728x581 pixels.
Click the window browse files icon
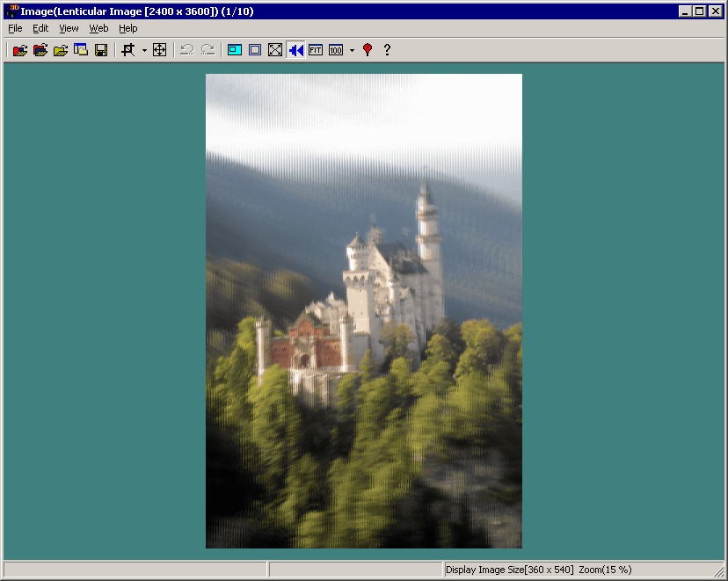click(81, 49)
